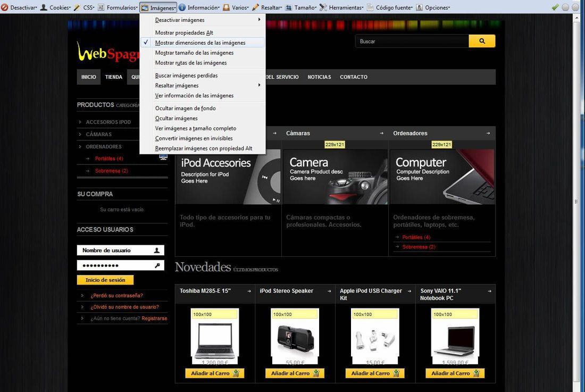The height and width of the screenshot is (392, 585).
Task: Click arrow next to iPod Stereo Speaker
Action: pyautogui.click(x=329, y=291)
